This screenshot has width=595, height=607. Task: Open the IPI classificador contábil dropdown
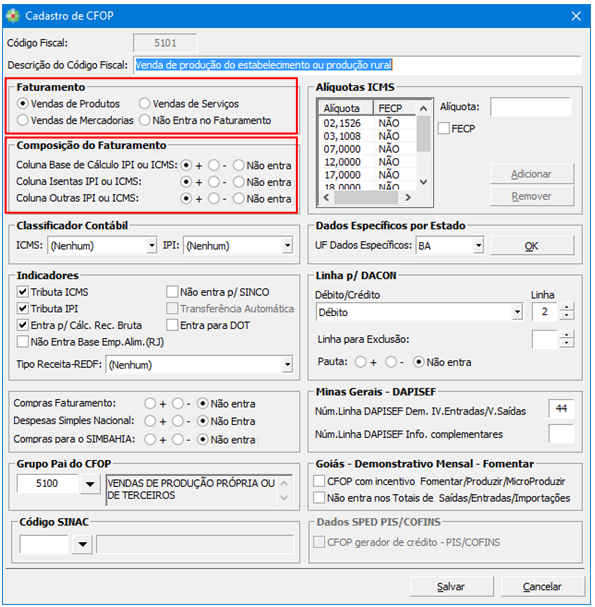click(287, 245)
